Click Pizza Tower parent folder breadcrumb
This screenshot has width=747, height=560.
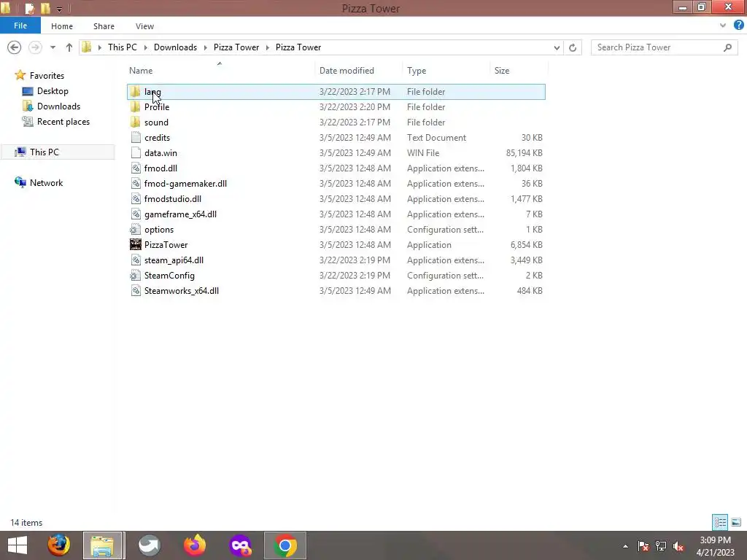[236, 47]
